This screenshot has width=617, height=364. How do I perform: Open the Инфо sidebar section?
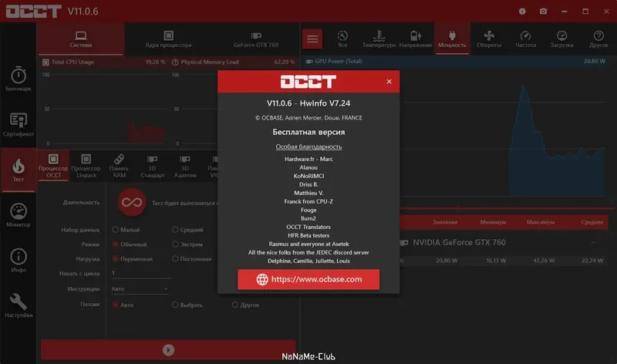pos(18,261)
